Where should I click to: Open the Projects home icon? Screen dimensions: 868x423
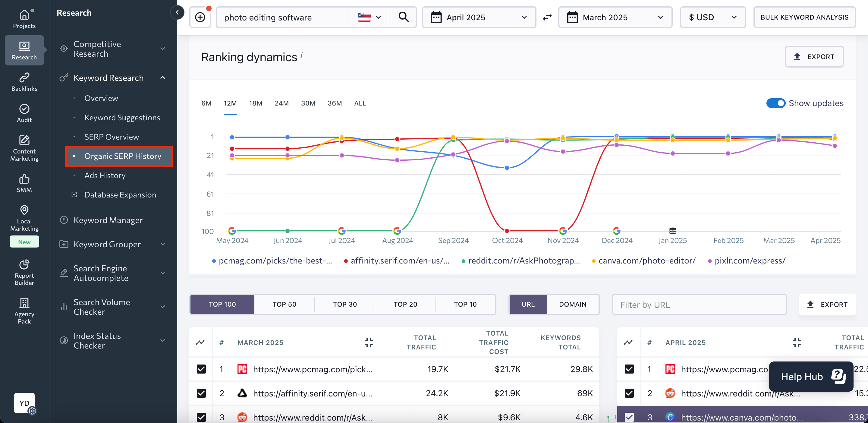24,15
